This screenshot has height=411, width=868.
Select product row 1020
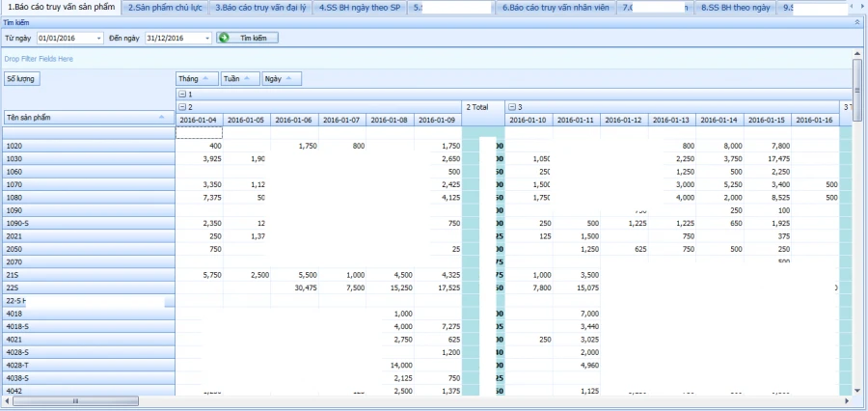click(89, 146)
